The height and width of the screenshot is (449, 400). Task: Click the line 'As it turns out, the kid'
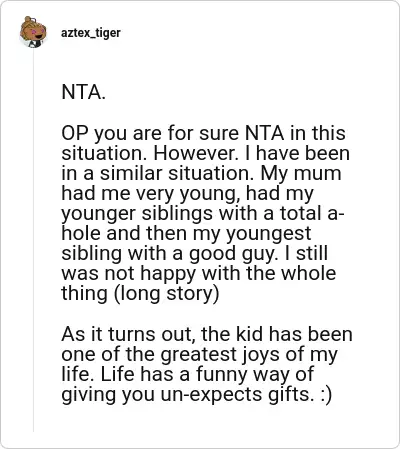pyautogui.click(x=207, y=334)
